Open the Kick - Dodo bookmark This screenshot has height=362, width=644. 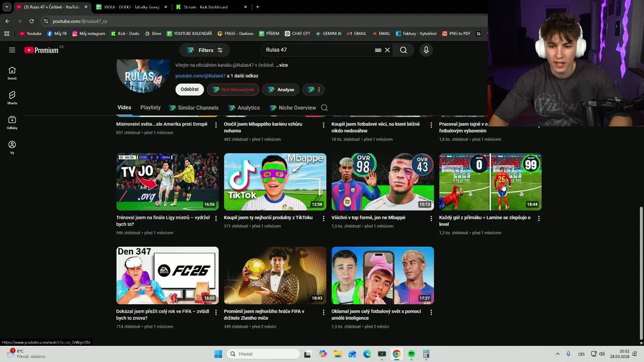click(124, 34)
